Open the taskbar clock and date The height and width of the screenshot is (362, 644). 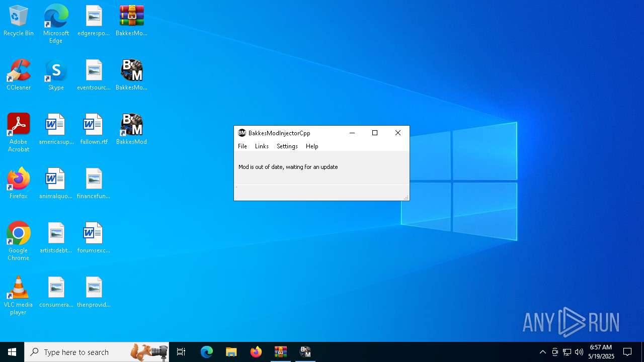[601, 352]
